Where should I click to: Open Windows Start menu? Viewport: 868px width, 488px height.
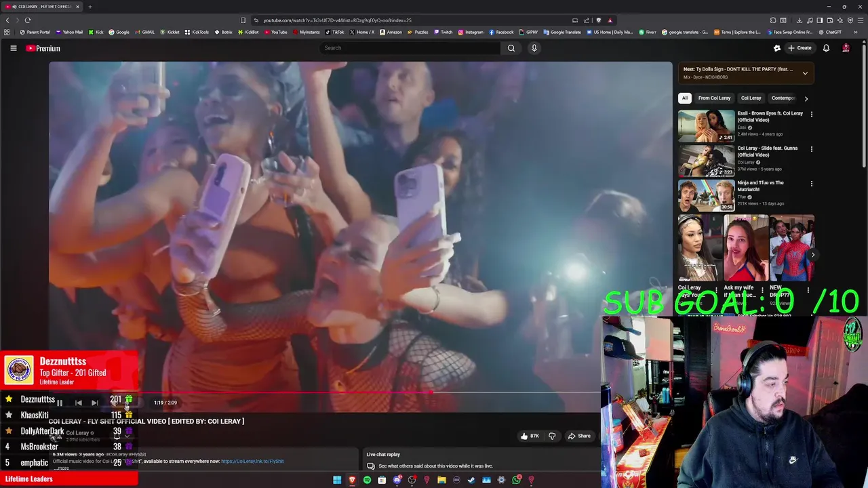click(x=337, y=480)
